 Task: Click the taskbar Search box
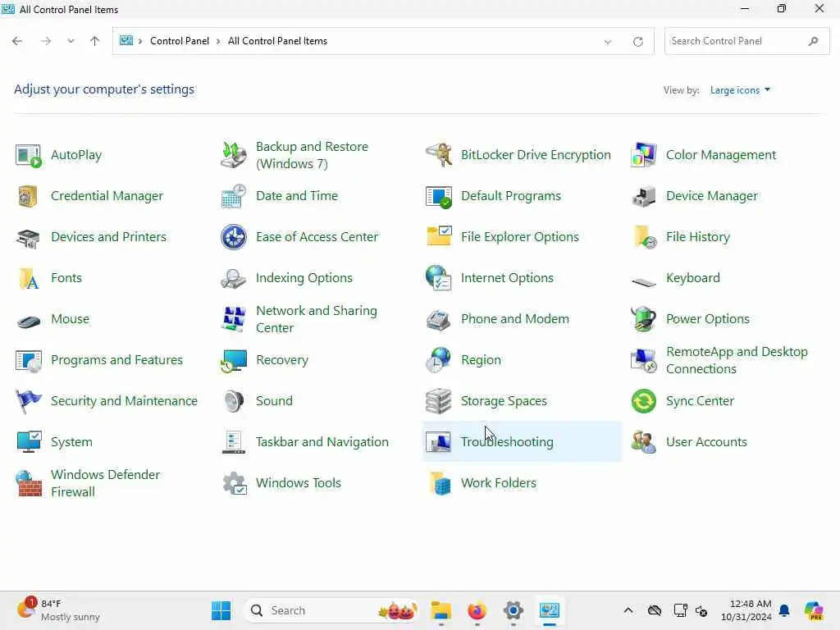(331, 610)
